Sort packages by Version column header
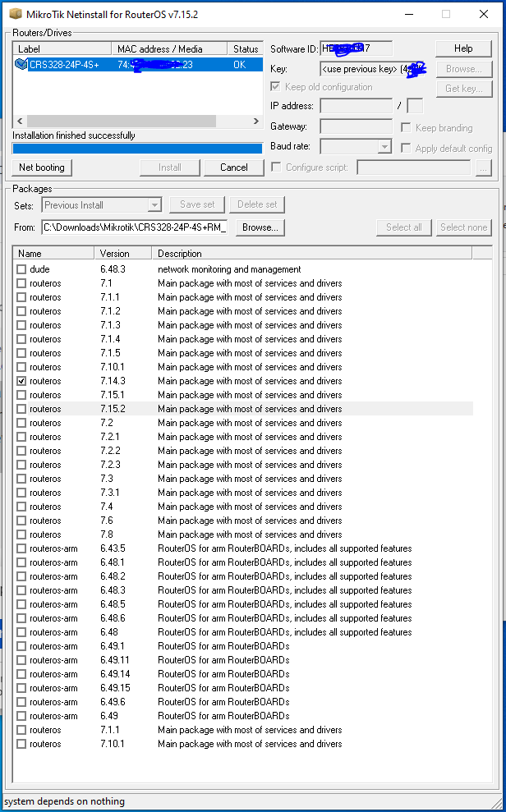Screen dimensions: 506x812 (123, 253)
